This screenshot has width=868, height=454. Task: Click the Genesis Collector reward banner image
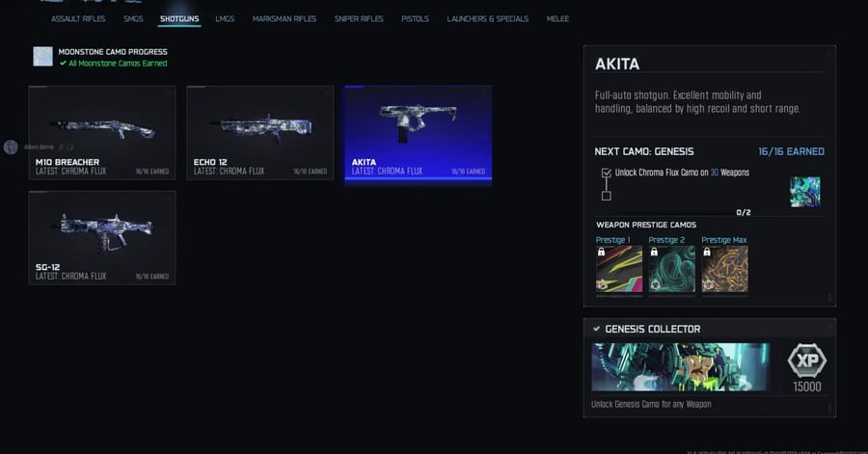click(680, 367)
